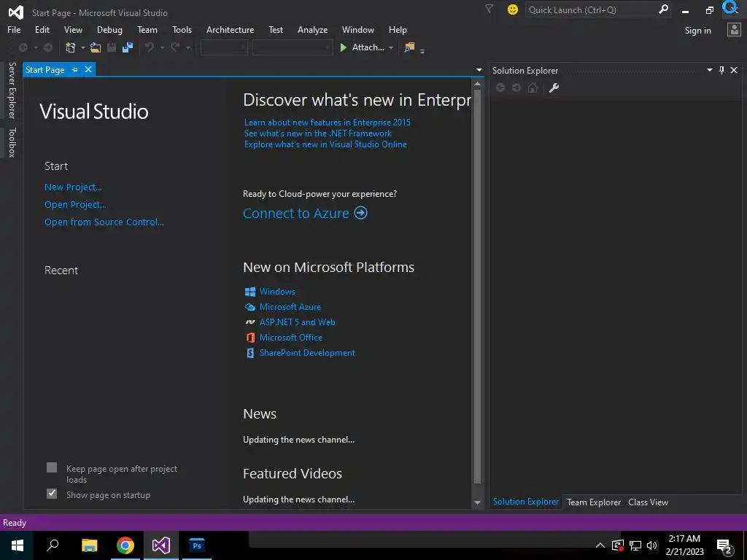
Task: Click the taskbar volume speaker icon
Action: (652, 545)
